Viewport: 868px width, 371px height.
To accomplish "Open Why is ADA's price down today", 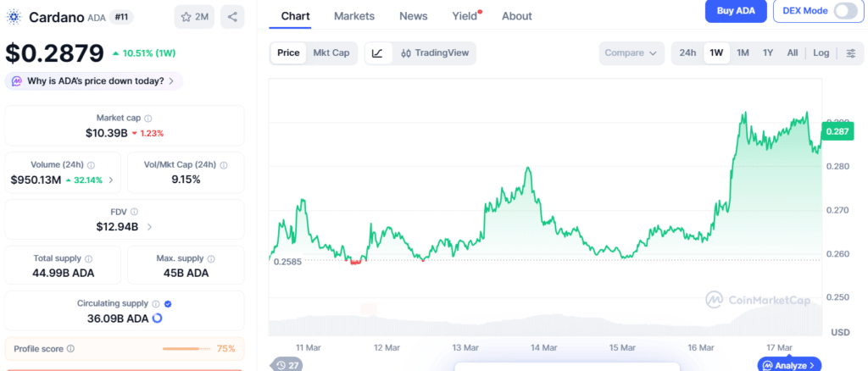I will (95, 81).
